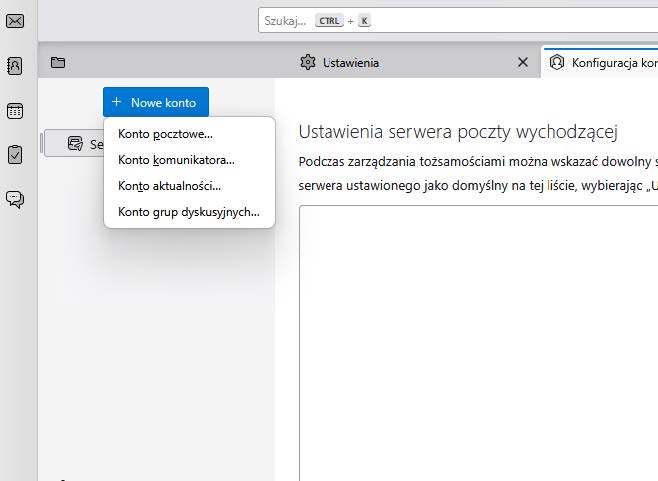Switch to the Calendar sidebar icon
Viewport: 658px width, 481px height.
click(15, 111)
